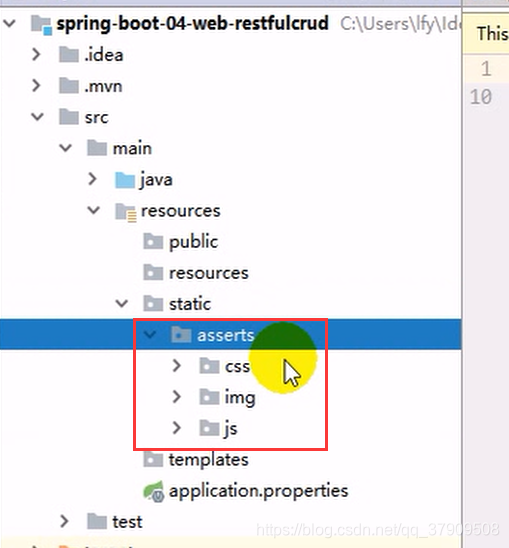
Task: Click the js folder icon
Action: point(209,428)
